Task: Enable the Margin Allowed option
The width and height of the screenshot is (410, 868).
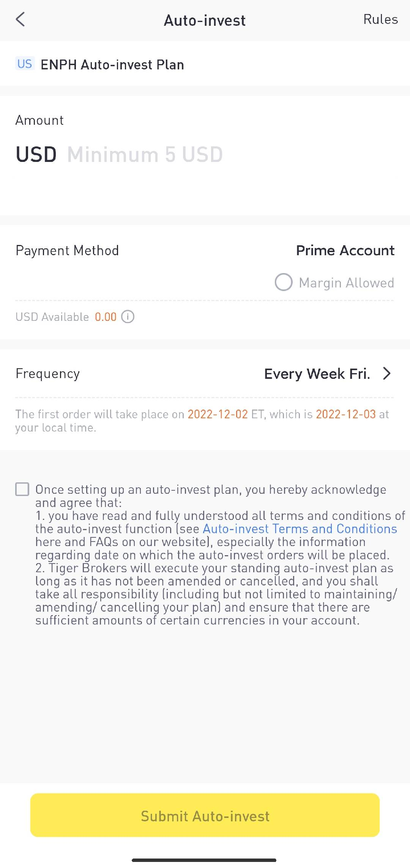Action: (284, 283)
